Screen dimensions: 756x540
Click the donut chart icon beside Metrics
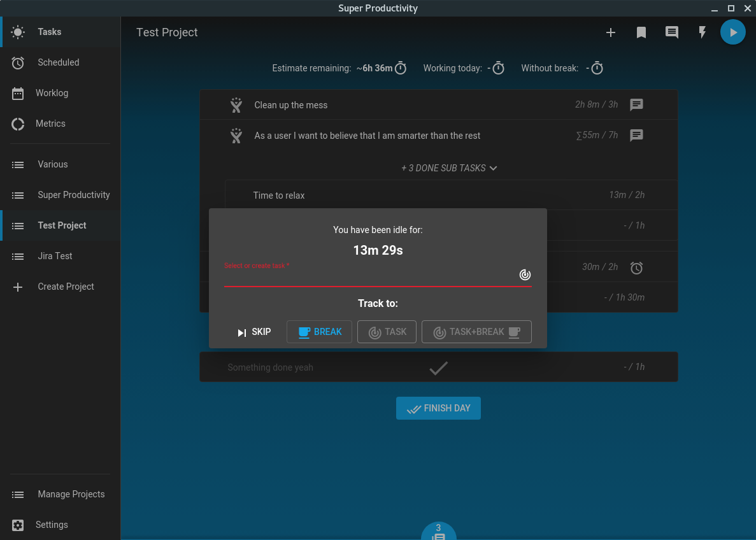coord(18,124)
